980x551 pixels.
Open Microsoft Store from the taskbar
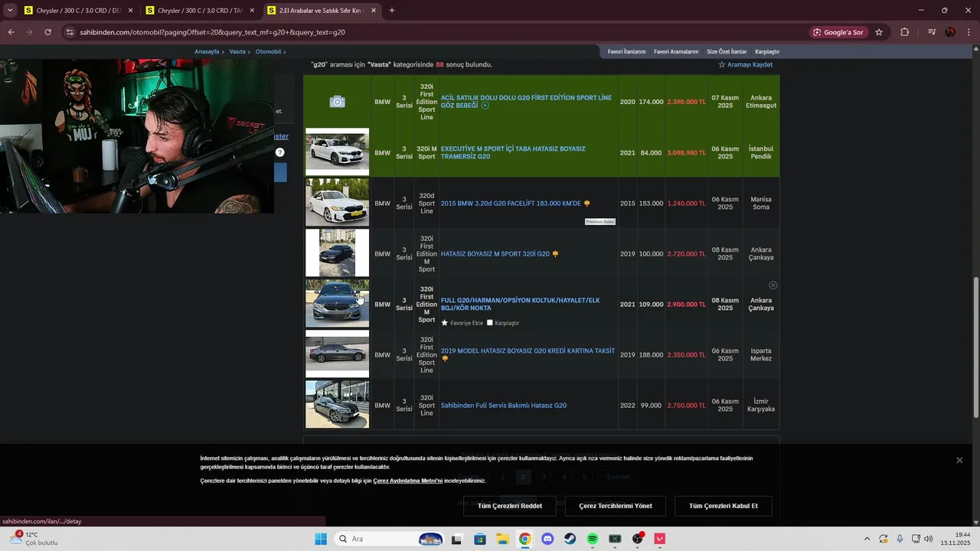480,539
